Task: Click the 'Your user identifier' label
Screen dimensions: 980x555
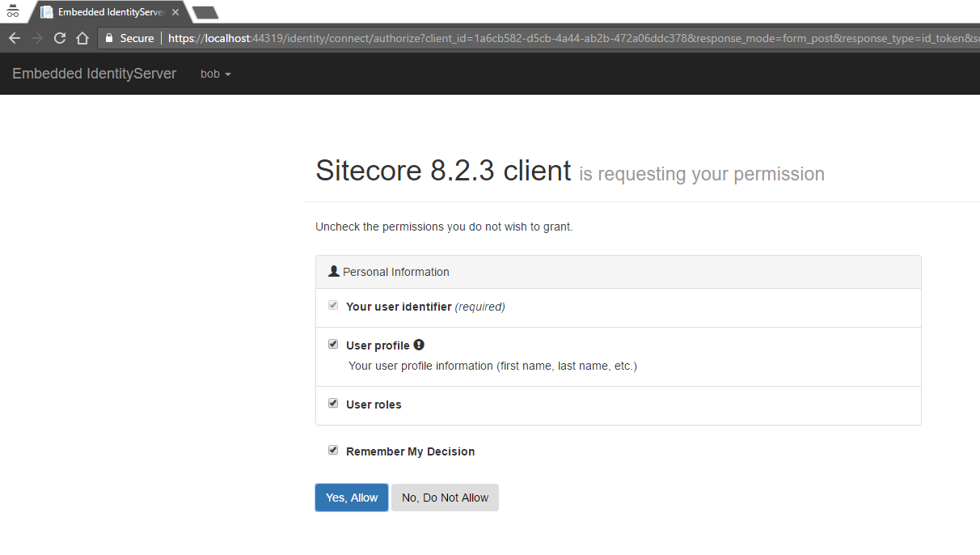Action: [x=399, y=307]
